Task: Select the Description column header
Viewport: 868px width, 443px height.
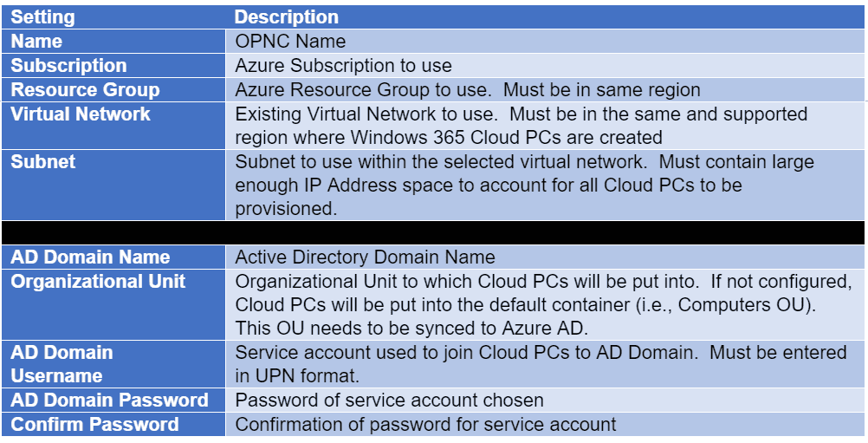Action: tap(545, 17)
